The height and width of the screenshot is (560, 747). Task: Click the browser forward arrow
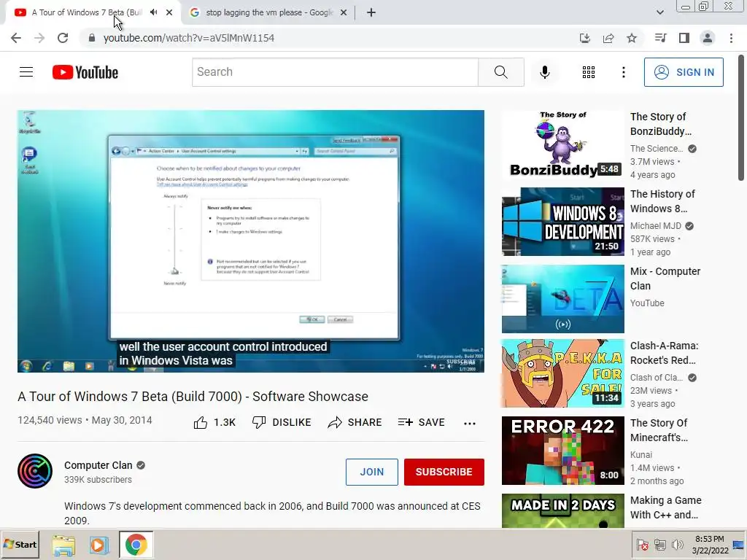(39, 38)
